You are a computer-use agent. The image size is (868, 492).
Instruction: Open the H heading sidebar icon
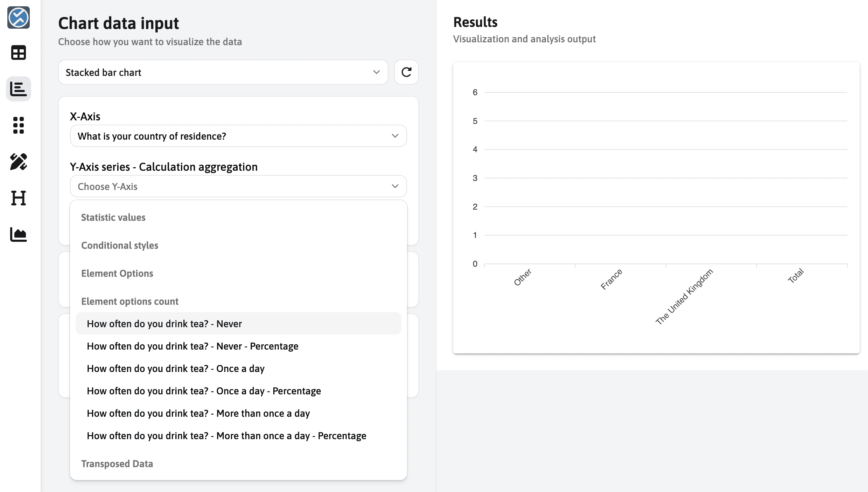tap(18, 198)
